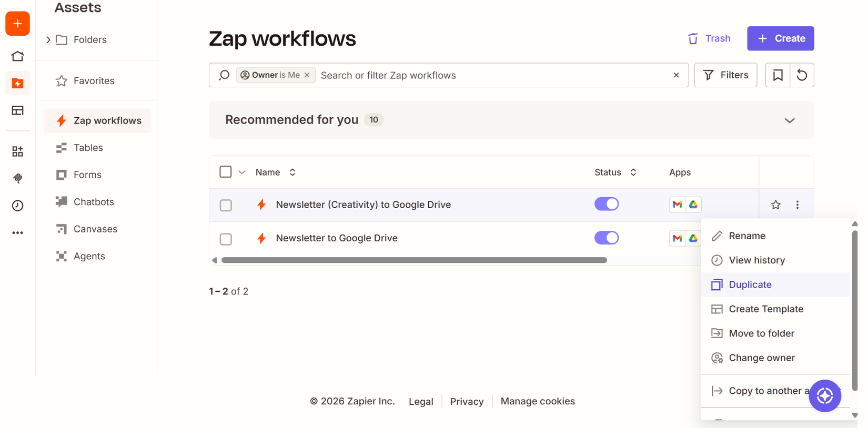This screenshot has height=428, width=868.
Task: Open the Newsletter to Google Drive zap
Action: 337,238
